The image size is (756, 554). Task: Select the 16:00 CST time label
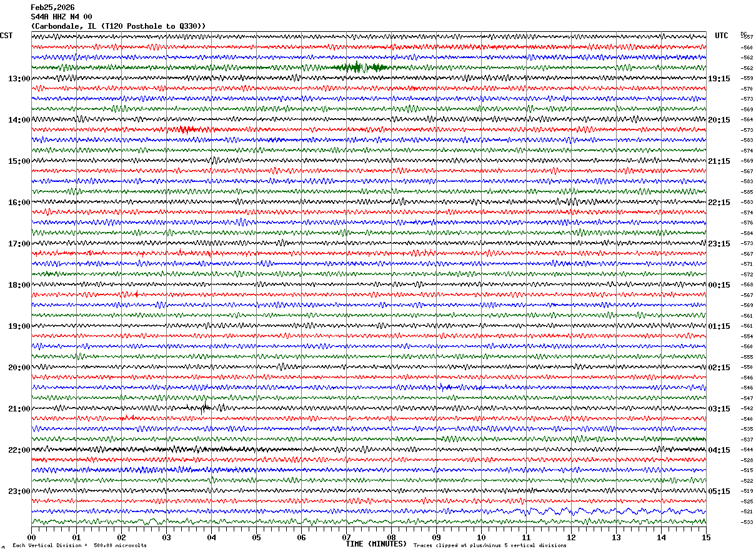coord(19,203)
